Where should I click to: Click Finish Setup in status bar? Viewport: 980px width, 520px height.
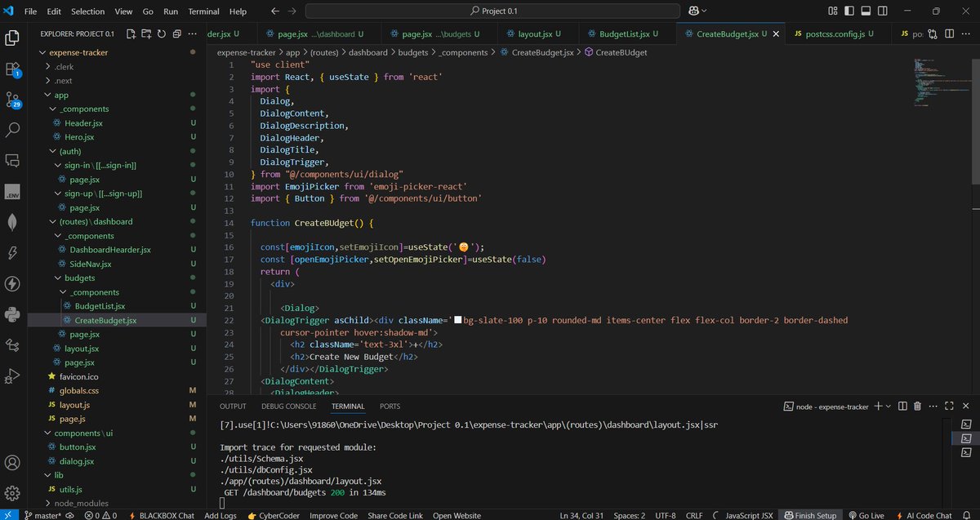click(x=810, y=515)
